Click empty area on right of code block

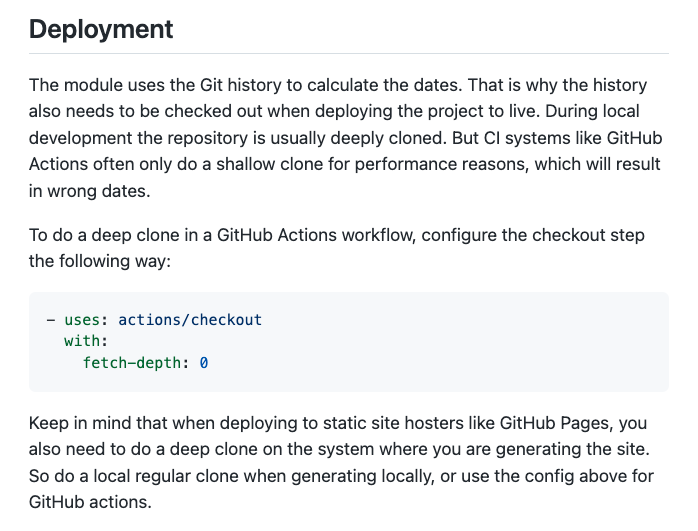500,341
